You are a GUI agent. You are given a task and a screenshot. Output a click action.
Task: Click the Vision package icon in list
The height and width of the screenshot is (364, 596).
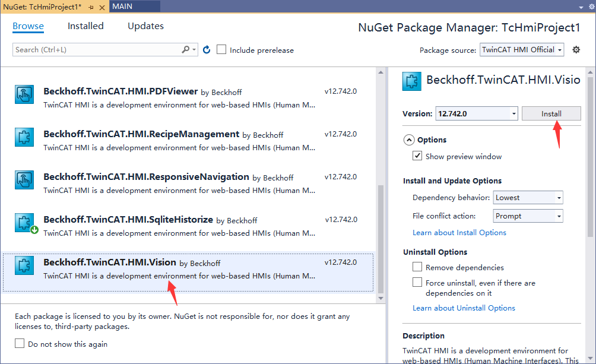24,265
